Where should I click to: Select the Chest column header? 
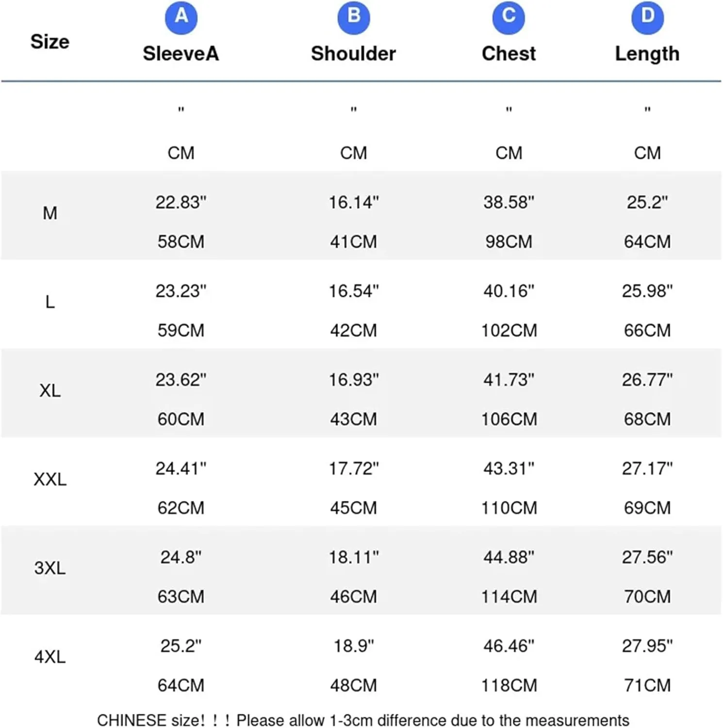click(509, 53)
